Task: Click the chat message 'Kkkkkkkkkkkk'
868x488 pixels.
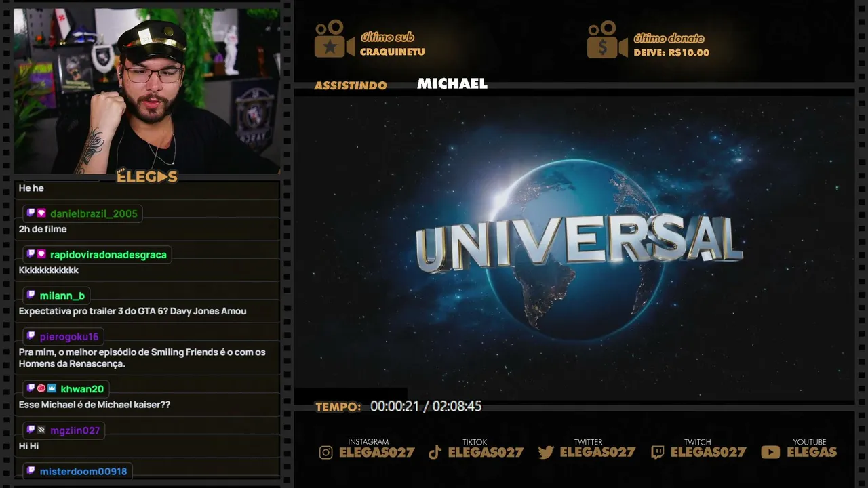Action: click(x=49, y=270)
